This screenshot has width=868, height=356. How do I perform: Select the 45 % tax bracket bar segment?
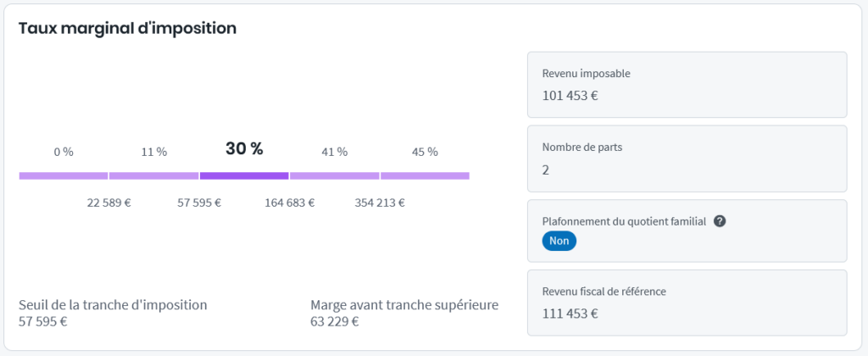tap(425, 175)
